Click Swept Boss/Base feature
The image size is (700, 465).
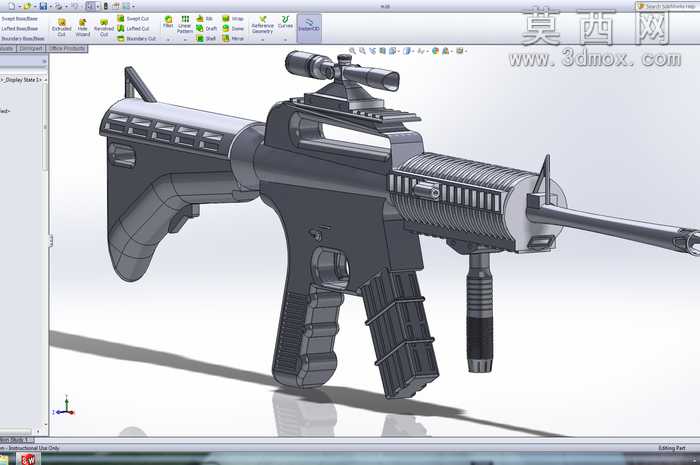click(19, 19)
